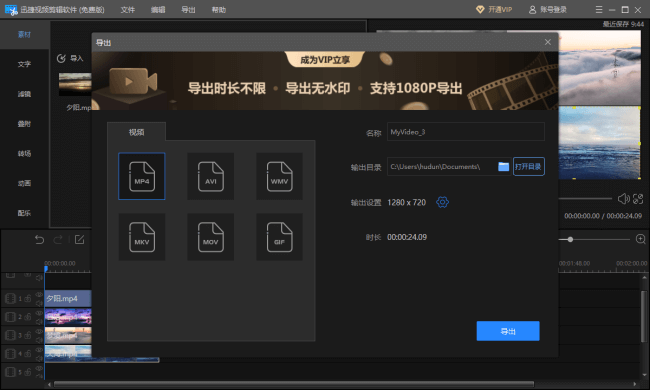This screenshot has height=390, width=650.
Task: Switch to the 视频 tab in dialog
Action: 136,132
